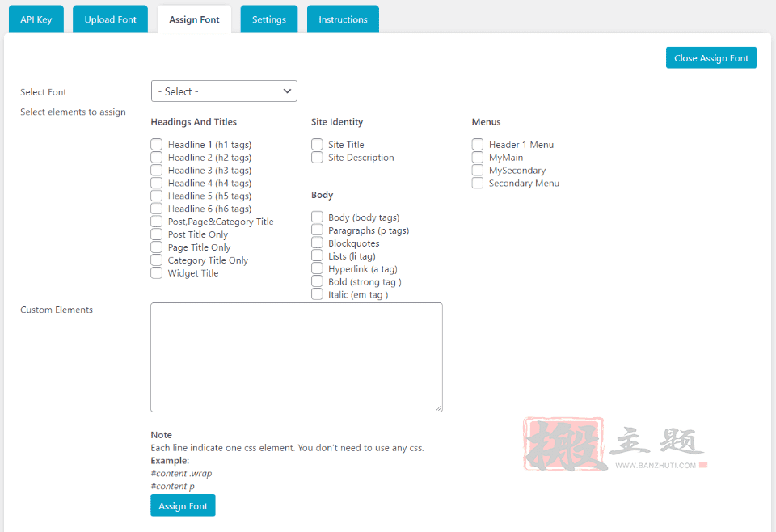Image resolution: width=776 pixels, height=532 pixels.
Task: Toggle Hyperlink (a tag) checkbox
Action: click(x=317, y=268)
